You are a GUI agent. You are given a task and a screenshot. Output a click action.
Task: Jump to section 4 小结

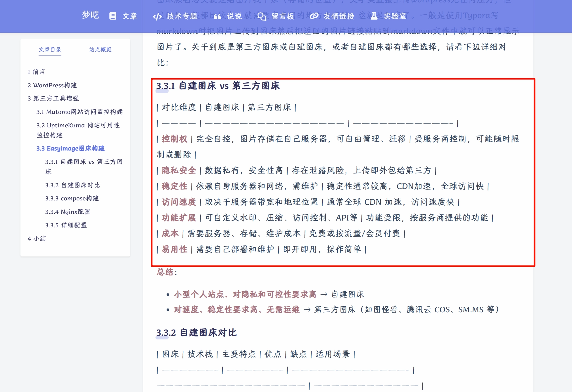(x=37, y=239)
